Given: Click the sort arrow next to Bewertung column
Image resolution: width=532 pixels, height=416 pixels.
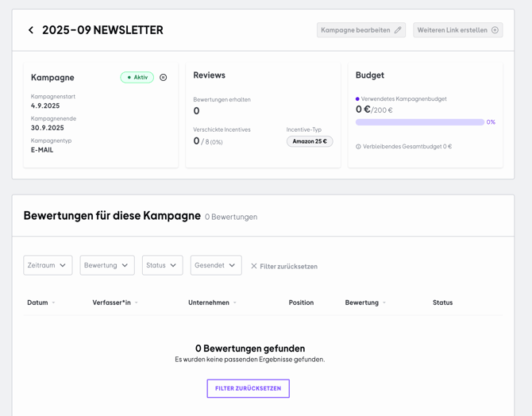Looking at the screenshot, I should click(384, 302).
